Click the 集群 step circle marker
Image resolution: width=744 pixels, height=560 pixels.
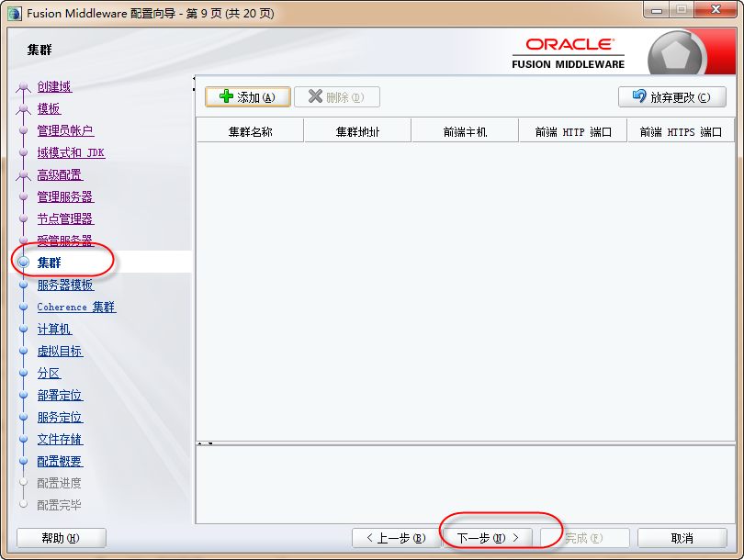pos(23,263)
